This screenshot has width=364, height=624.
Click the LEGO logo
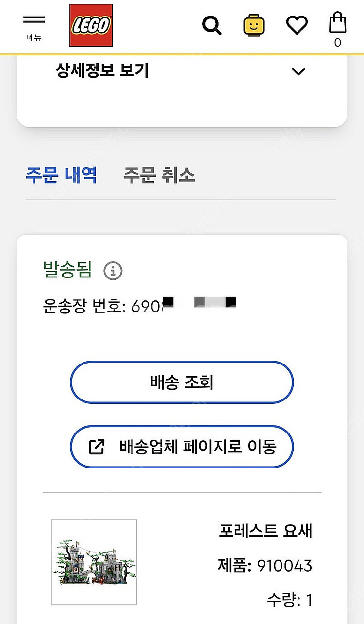click(x=91, y=25)
